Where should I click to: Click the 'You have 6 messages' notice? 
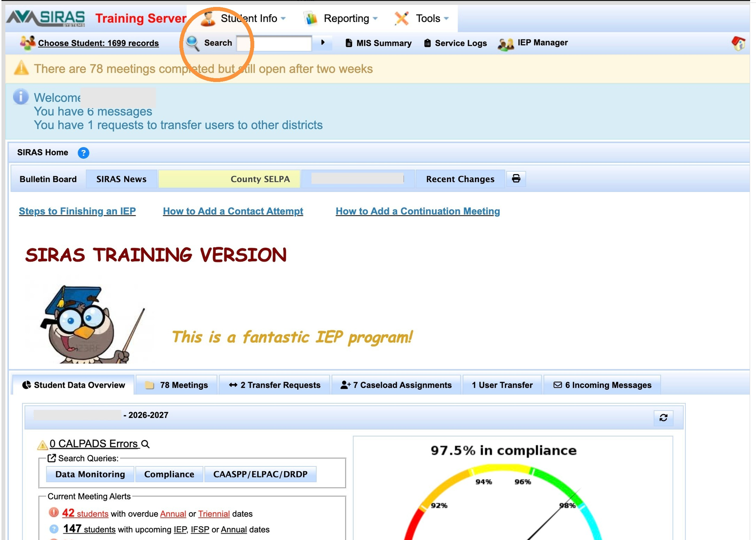click(x=93, y=111)
